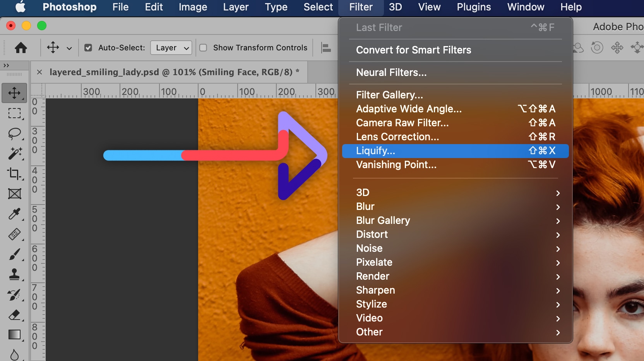
Task: Pick the Magic Wand tool
Action: tap(14, 154)
